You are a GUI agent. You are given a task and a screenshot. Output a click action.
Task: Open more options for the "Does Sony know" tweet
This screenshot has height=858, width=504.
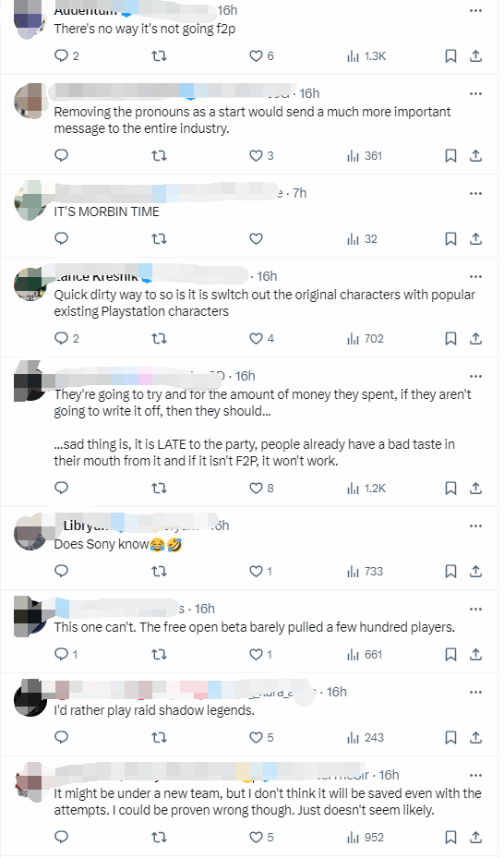(x=475, y=526)
